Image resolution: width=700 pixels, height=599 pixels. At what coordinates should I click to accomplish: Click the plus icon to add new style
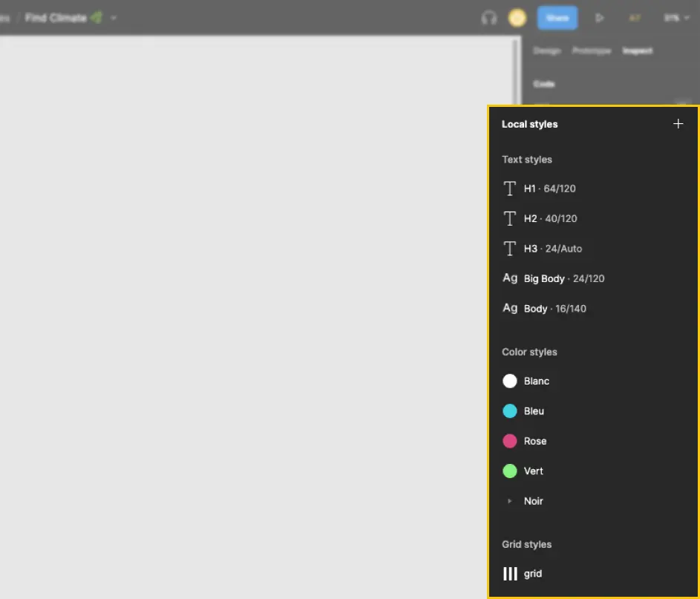point(678,124)
